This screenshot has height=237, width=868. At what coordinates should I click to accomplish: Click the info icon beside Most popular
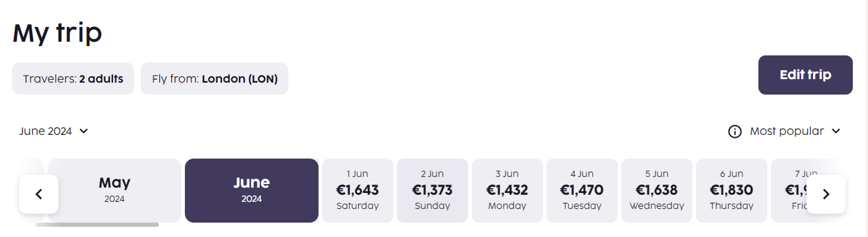pos(735,131)
